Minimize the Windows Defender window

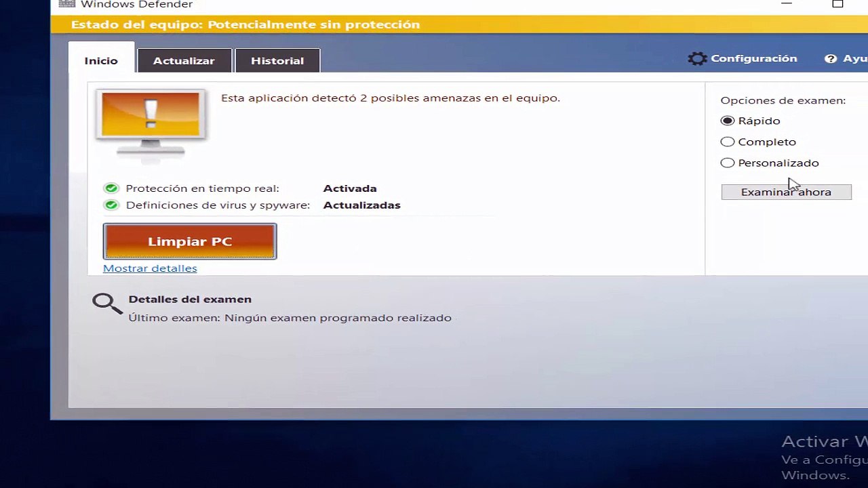click(x=787, y=3)
